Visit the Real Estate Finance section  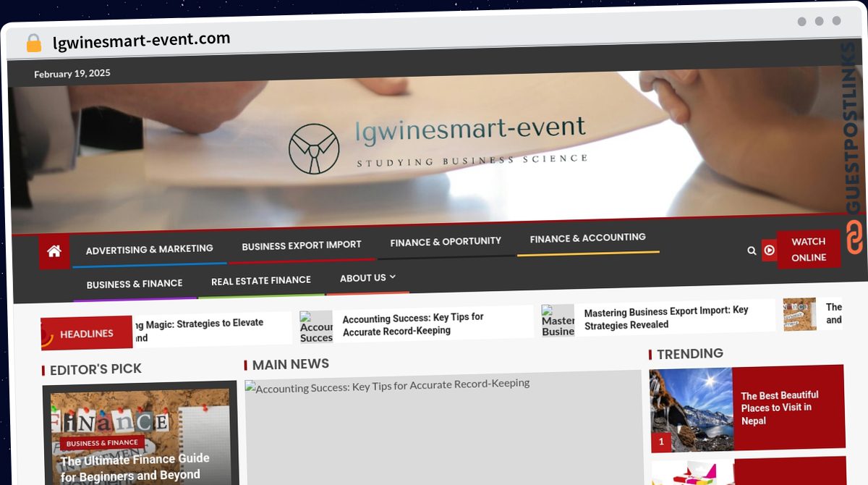(261, 280)
